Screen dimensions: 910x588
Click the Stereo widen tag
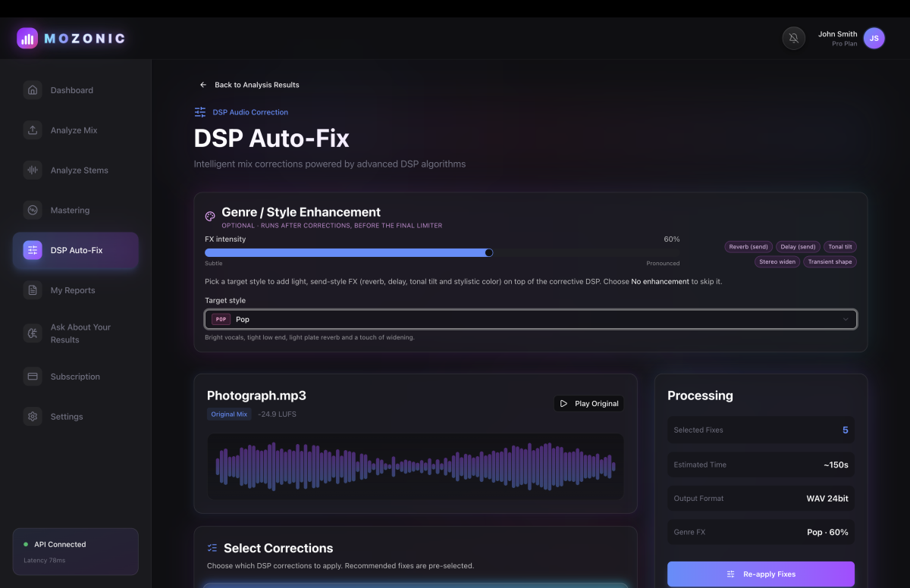tap(777, 261)
